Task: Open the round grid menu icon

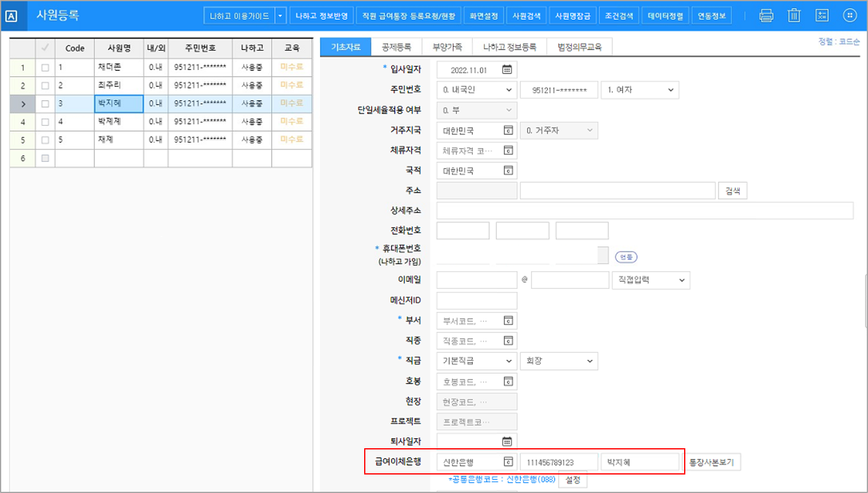Action: 849,16
